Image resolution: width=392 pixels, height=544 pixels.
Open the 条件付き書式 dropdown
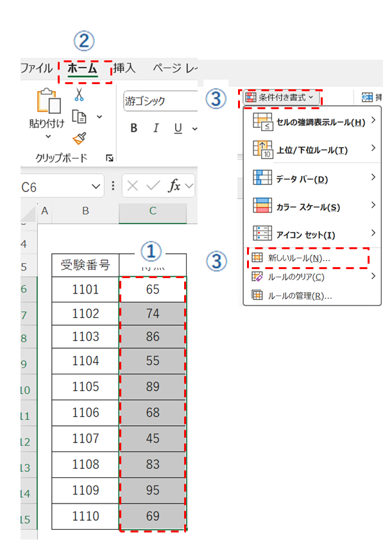280,98
